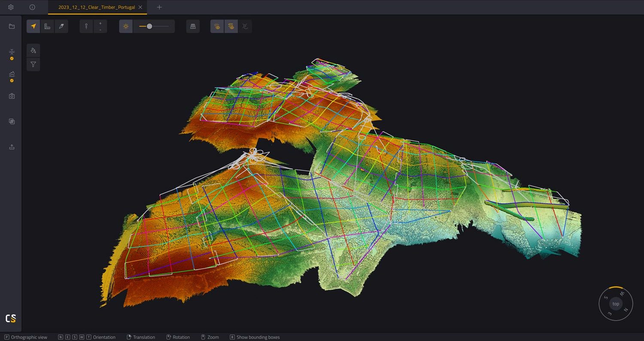The image size is (644, 341).
Task: Expand the point size control
Action: (x=100, y=26)
